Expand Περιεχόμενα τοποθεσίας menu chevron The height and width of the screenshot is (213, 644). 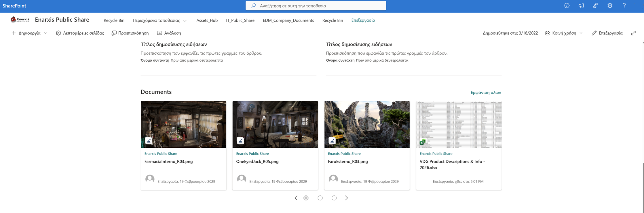tap(185, 21)
